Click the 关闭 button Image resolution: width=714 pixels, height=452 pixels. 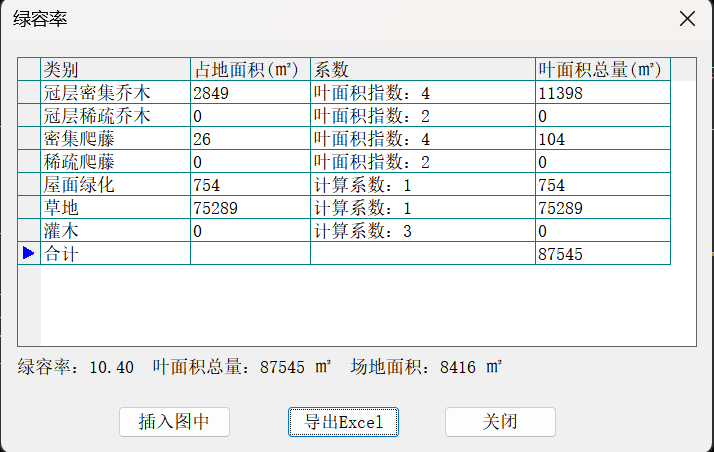(500, 422)
